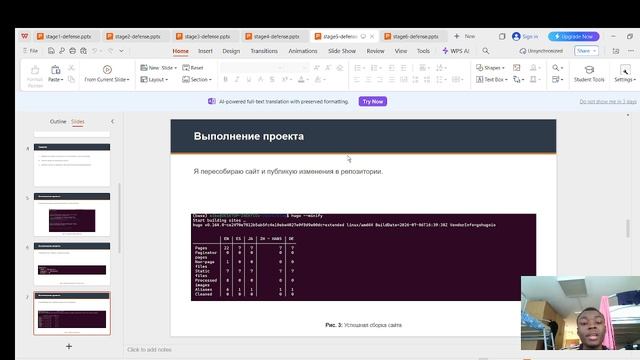The width and height of the screenshot is (640, 360).
Task: Click the Clear Formatting eraser icon
Action: 340,68
